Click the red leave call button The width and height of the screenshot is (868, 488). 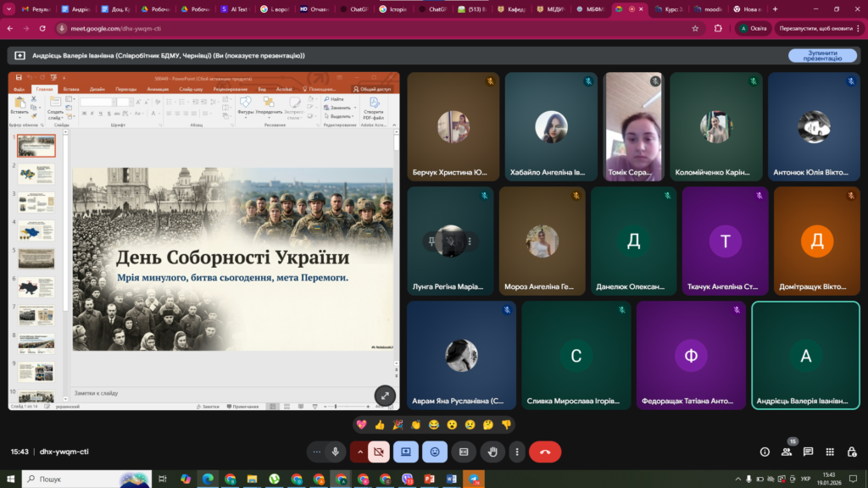pos(544,452)
